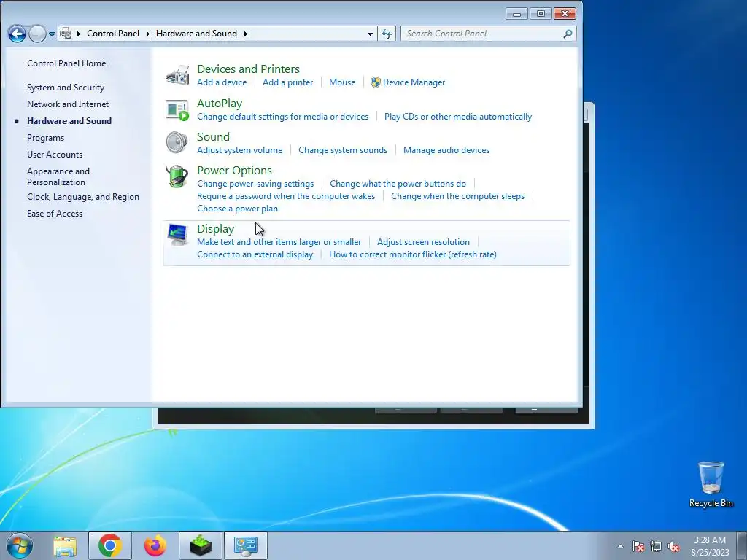Click the address bar Control Panel icon
Viewport: 747px width, 560px height.
tap(66, 34)
